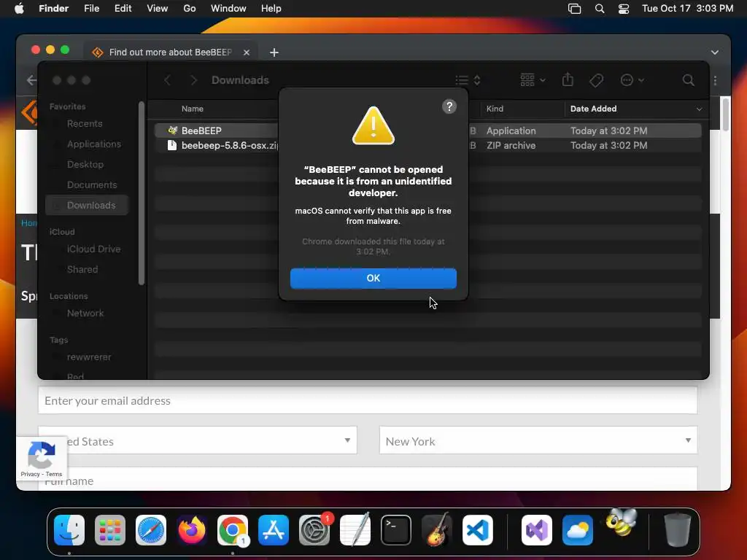Open Recents in Finder sidebar
This screenshot has width=747, height=560.
pyautogui.click(x=85, y=123)
